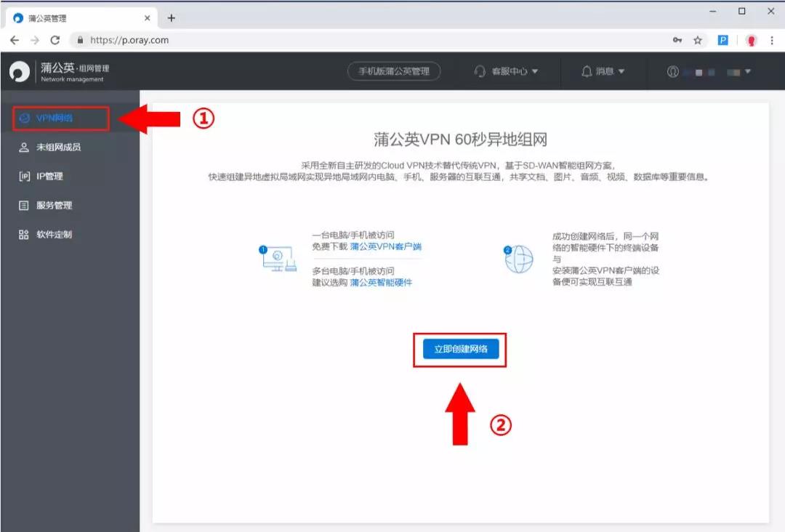785x532 pixels.
Task: Click the 蒲公英 logo in the header
Action: (18, 71)
